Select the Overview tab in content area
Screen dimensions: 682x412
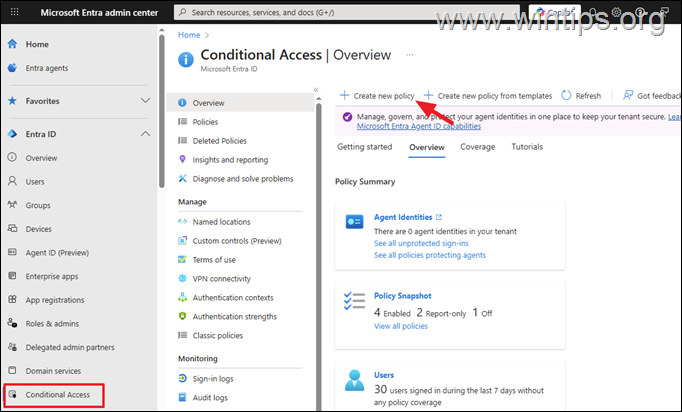click(427, 147)
